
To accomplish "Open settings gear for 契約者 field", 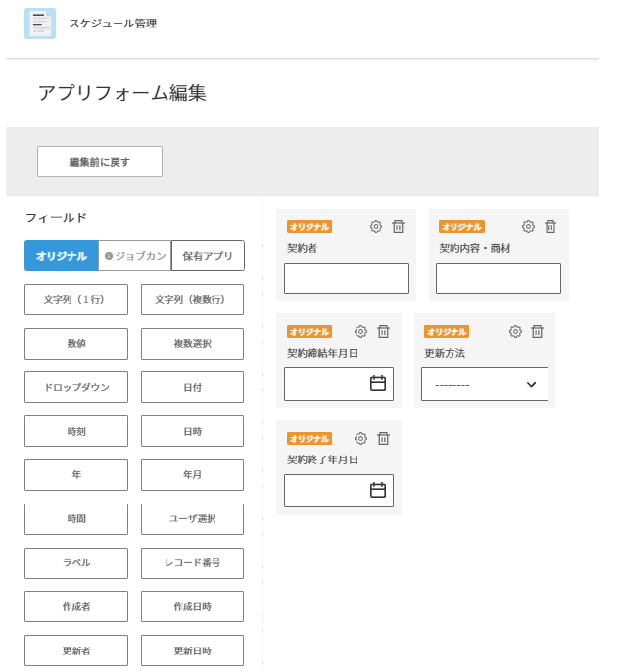I will (376, 226).
